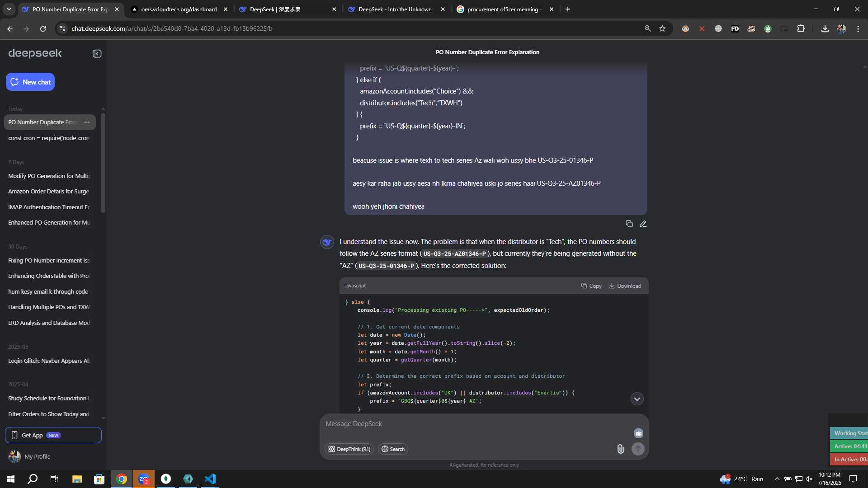The width and height of the screenshot is (868, 488).
Task: Copy the javascript code block
Action: [x=591, y=286]
